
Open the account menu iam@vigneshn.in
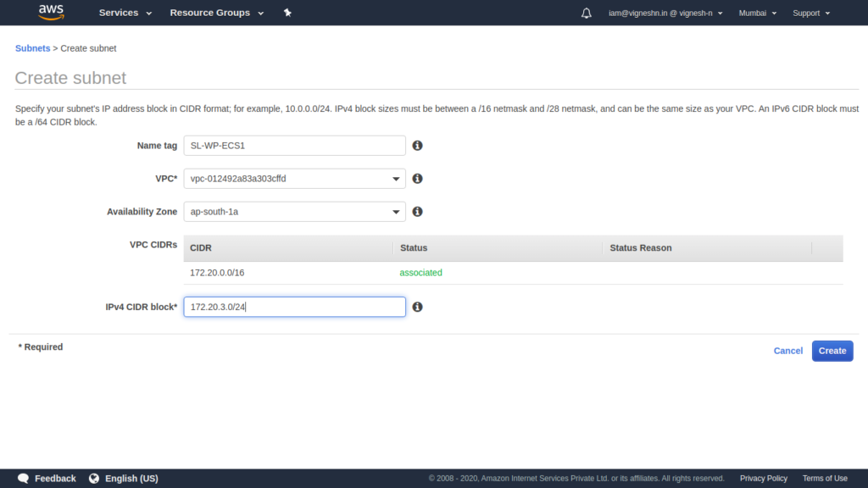pos(665,13)
